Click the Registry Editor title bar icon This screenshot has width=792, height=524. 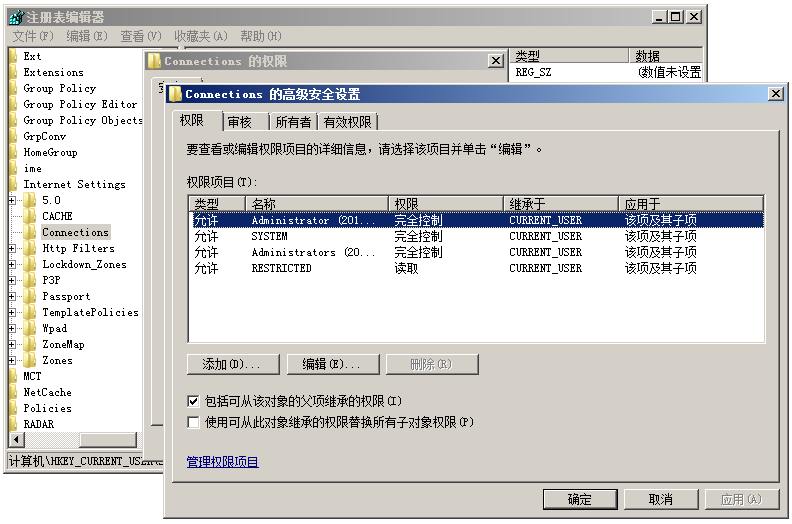(x=15, y=17)
